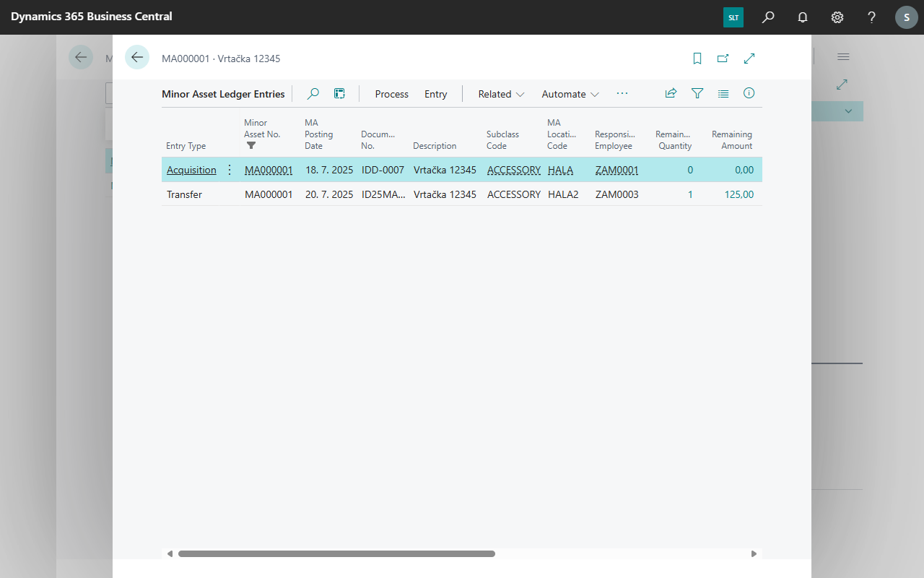
Task: Open the Process menu
Action: (x=391, y=94)
